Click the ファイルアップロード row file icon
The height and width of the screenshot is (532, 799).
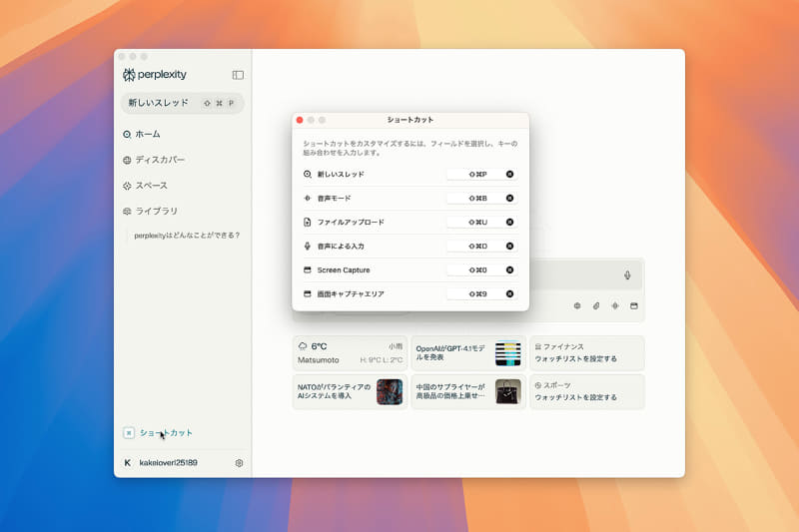(308, 222)
